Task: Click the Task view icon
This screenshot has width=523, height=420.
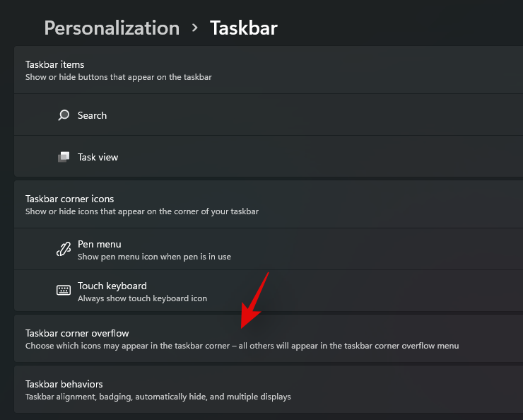Action: pos(64,157)
